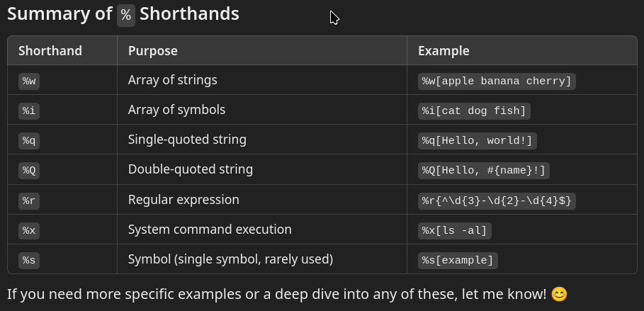Click the "Symbol (single symbol, rarely used)" text
Screen dimensions: 644x311
(x=230, y=259)
